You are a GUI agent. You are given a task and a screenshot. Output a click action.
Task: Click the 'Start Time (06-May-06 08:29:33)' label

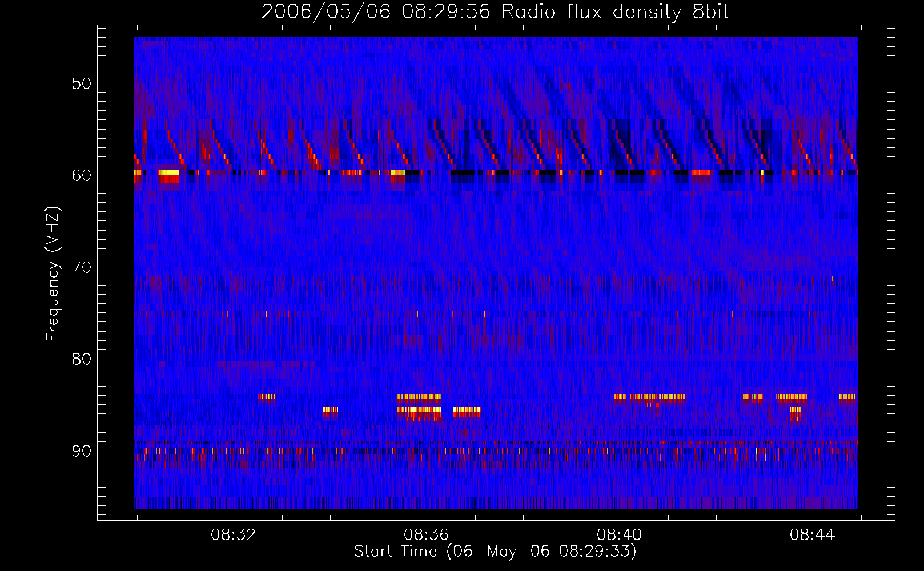pyautogui.click(x=495, y=552)
